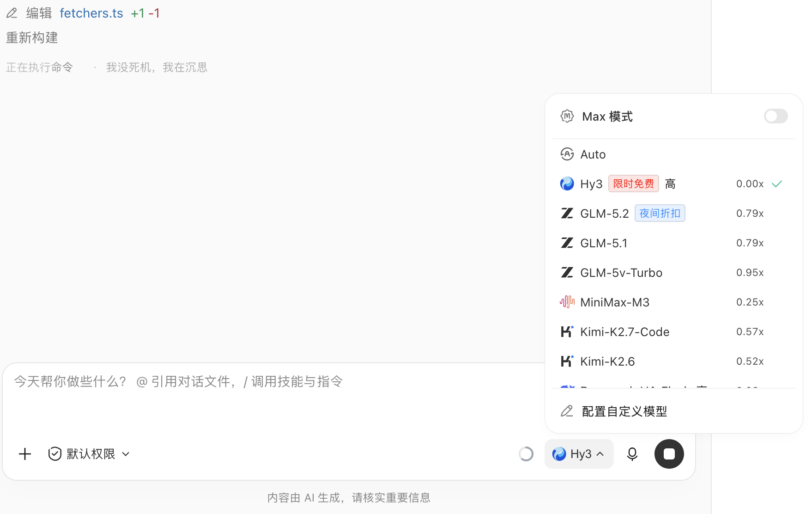Choose the Hy3 model entry
This screenshot has height=514, width=812.
pyautogui.click(x=673, y=184)
